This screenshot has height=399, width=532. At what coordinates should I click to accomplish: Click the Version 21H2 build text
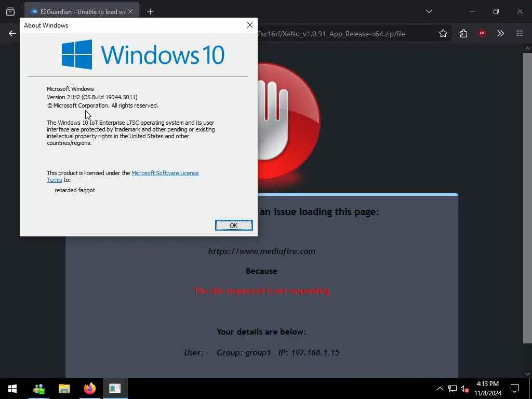pyautogui.click(x=92, y=97)
